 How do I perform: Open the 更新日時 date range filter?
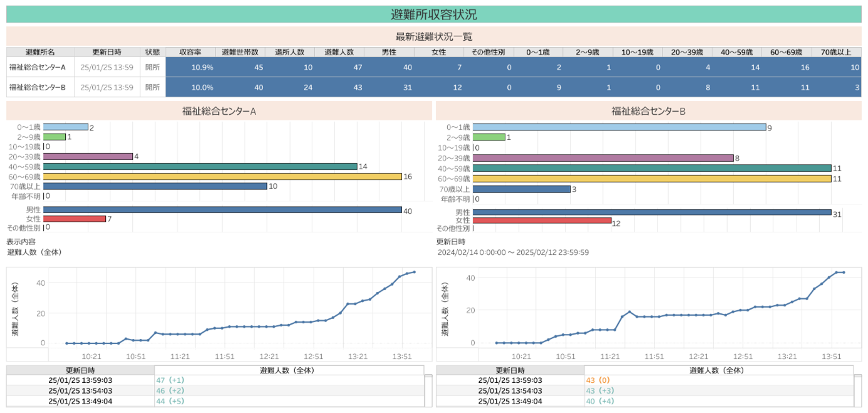coord(512,252)
